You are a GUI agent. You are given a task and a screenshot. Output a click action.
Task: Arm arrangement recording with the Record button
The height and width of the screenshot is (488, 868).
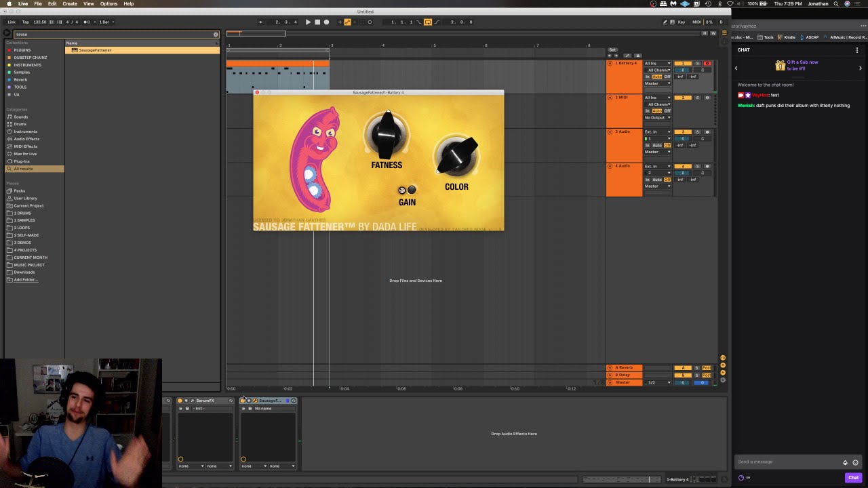(326, 22)
